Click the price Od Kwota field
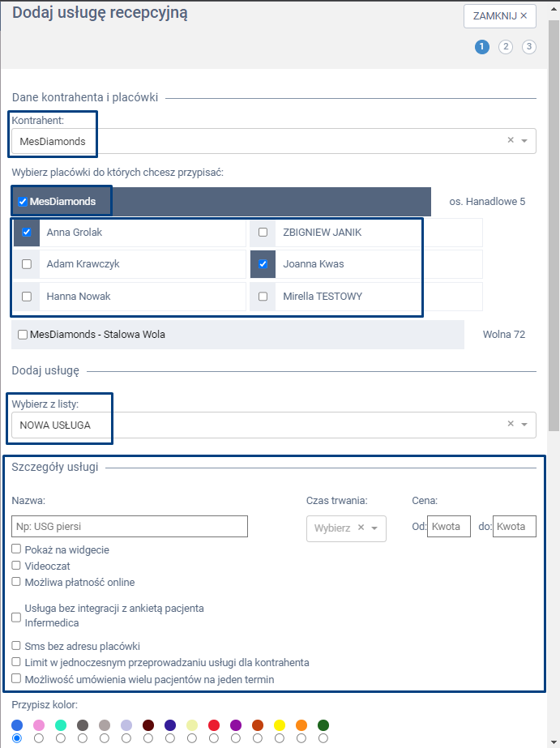This screenshot has width=560, height=748. point(449,527)
